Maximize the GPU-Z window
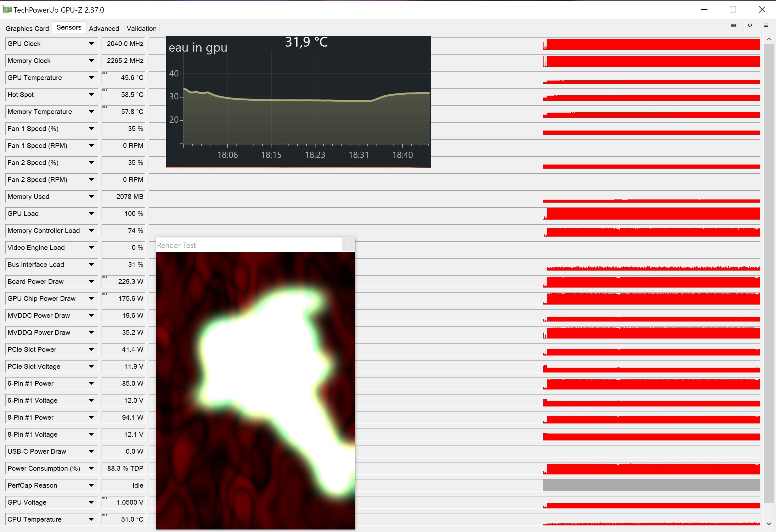Image resolution: width=776 pixels, height=532 pixels. 733,10
